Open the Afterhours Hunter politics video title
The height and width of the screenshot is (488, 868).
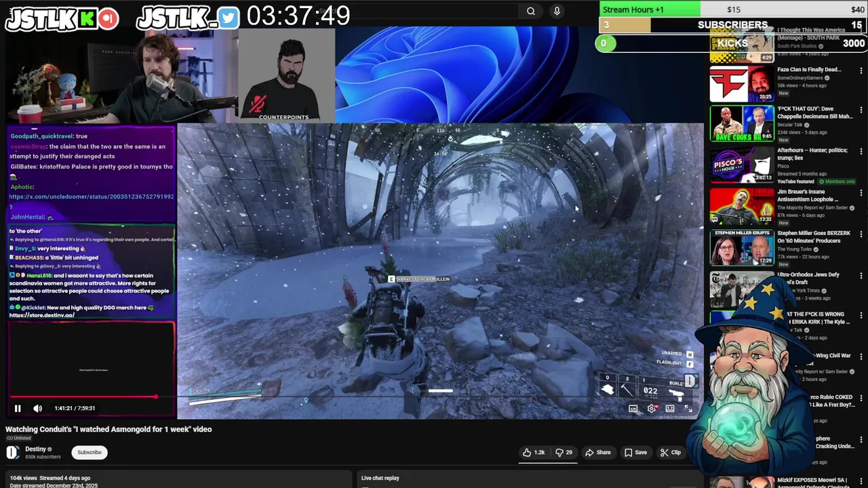[x=812, y=154]
